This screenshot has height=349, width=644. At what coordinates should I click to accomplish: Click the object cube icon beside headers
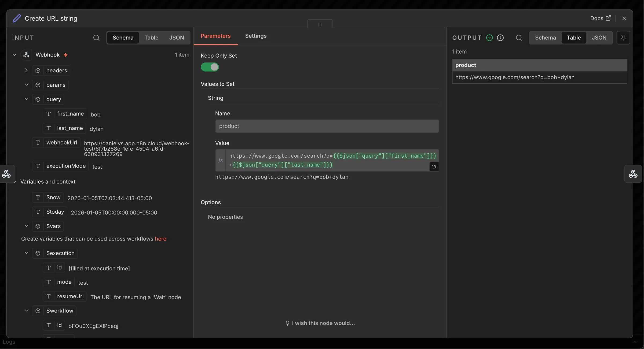pos(38,70)
